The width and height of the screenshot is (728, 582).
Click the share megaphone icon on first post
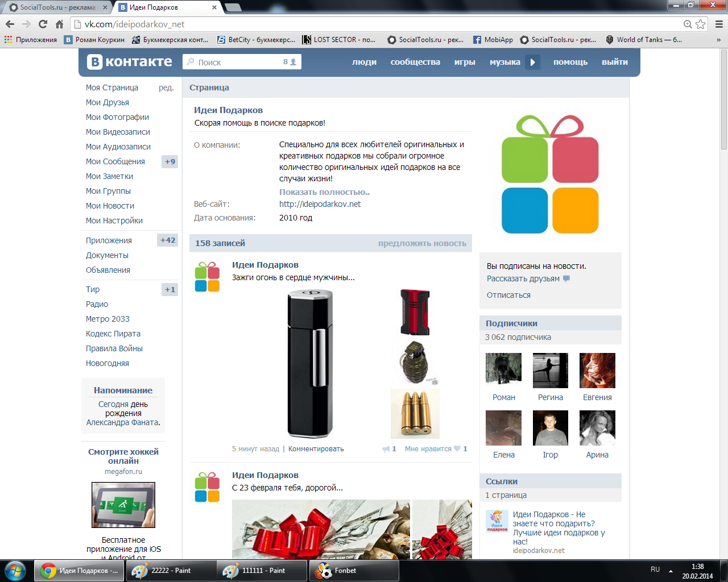386,449
